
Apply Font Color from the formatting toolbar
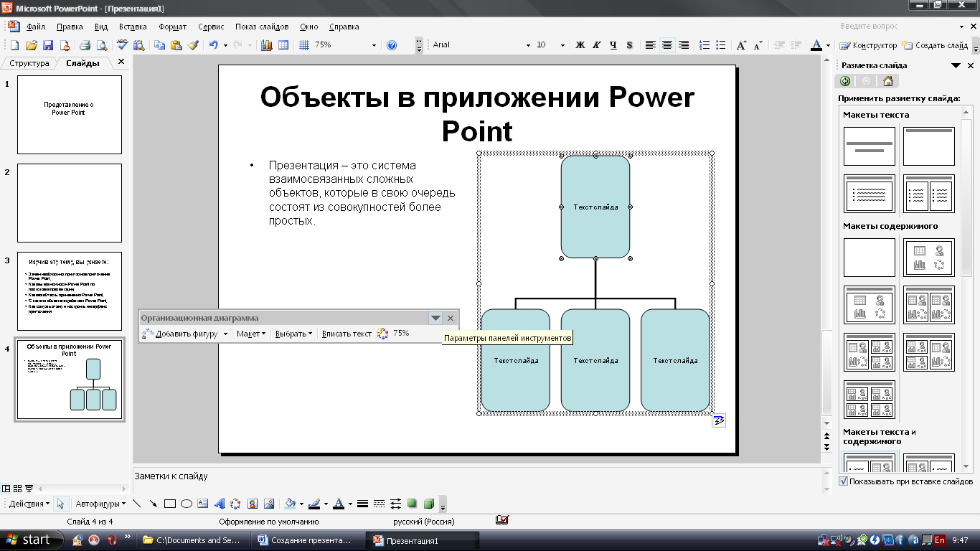coord(816,44)
